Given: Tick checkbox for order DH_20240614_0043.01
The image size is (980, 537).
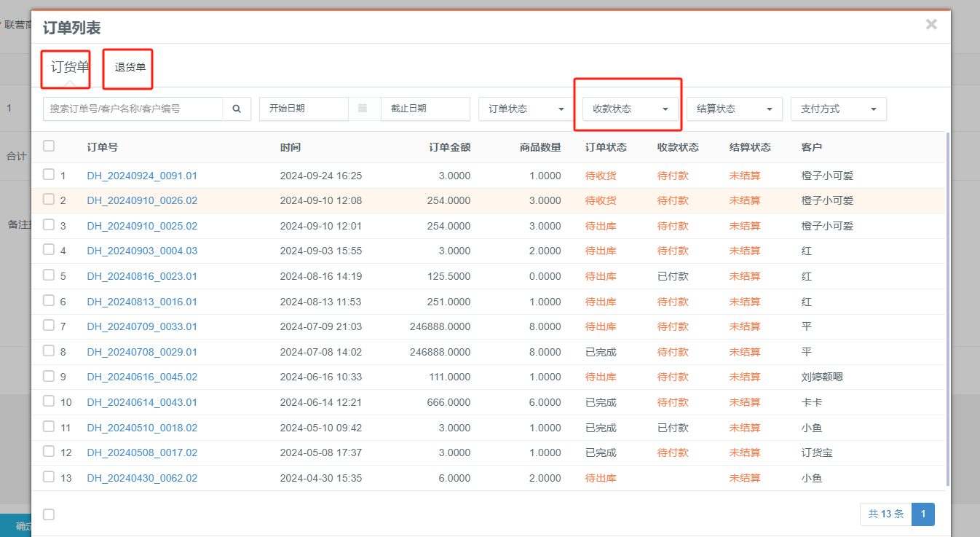Looking at the screenshot, I should coord(49,401).
